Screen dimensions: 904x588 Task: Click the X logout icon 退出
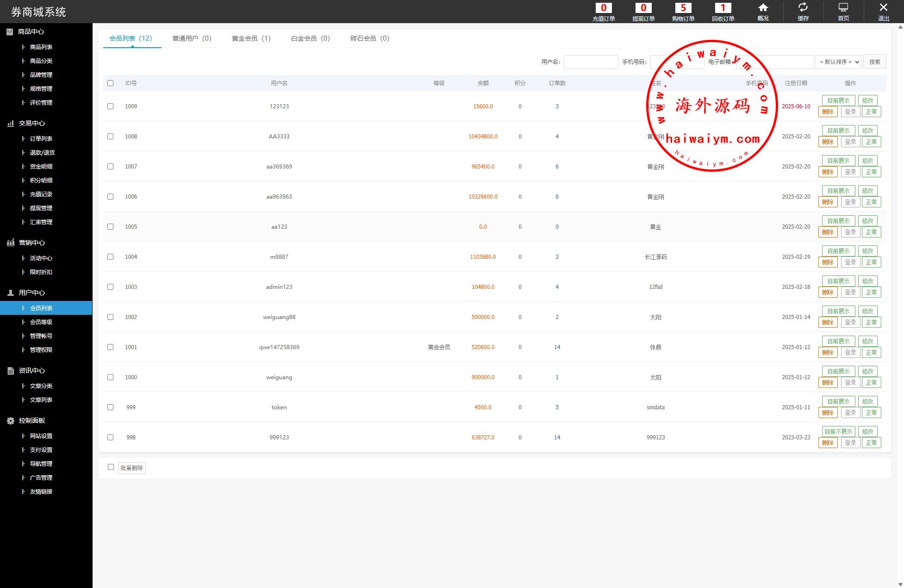[883, 8]
